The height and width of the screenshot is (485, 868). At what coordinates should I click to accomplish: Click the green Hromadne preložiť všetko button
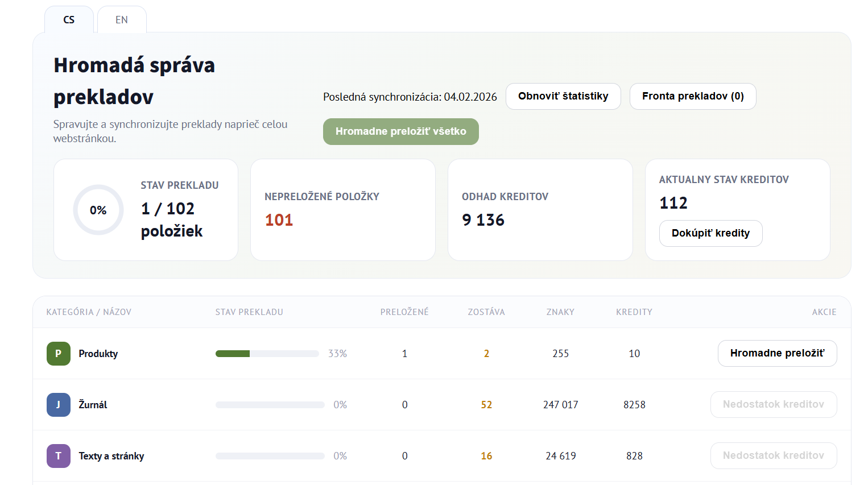(x=400, y=131)
